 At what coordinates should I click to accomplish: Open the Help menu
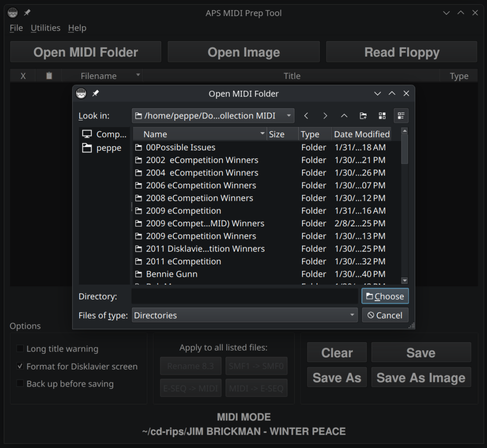(77, 28)
